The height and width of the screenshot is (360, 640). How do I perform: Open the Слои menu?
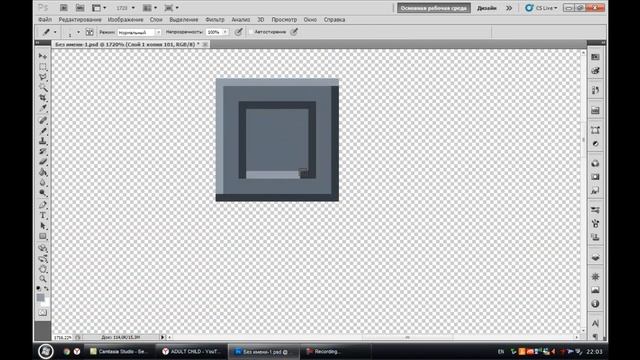[x=156, y=20]
